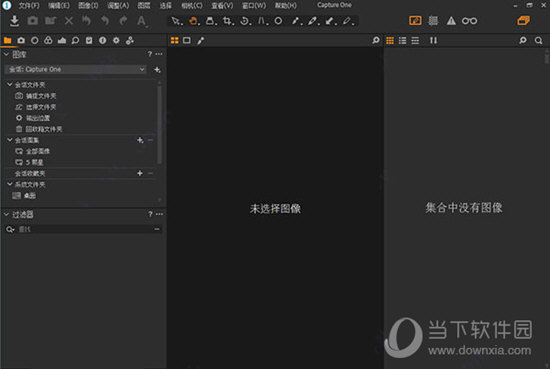Select the arrow pointer cursor tool
This screenshot has width=550, height=369.
coord(176,21)
